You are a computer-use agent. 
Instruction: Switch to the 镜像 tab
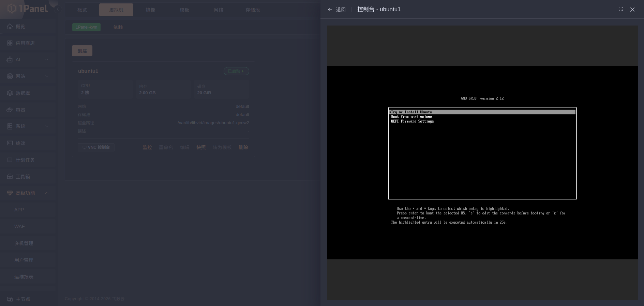[150, 10]
